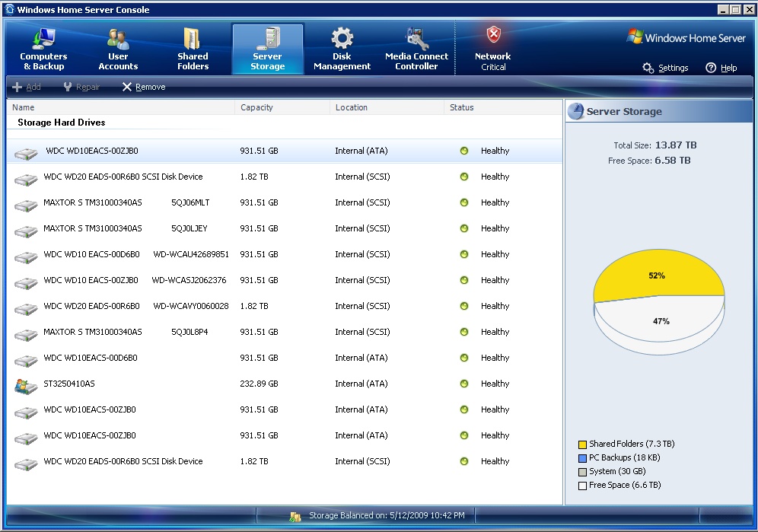Click the Location column header
Viewport: 758px width, 532px height.
pyautogui.click(x=351, y=107)
